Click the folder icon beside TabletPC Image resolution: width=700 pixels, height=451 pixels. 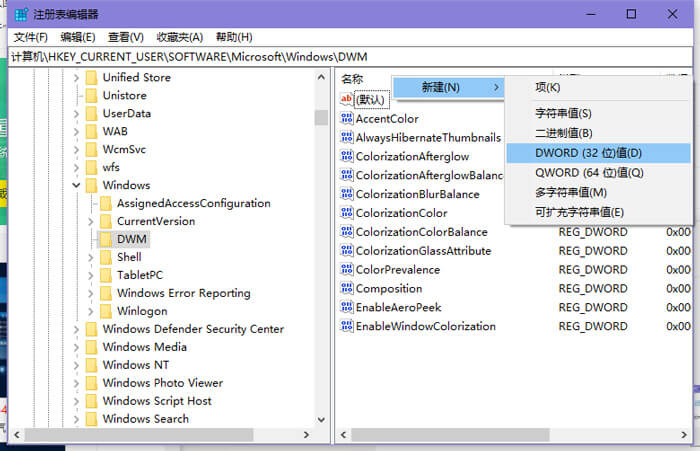[x=105, y=275]
